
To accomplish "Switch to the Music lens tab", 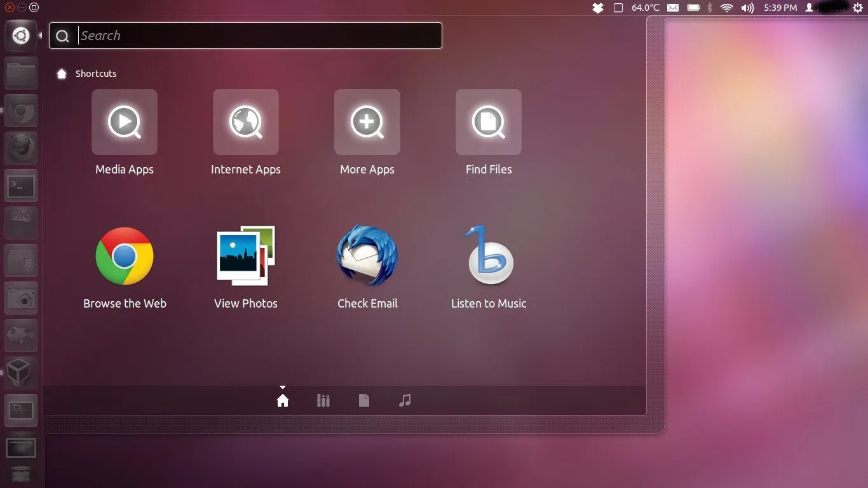I will click(405, 400).
